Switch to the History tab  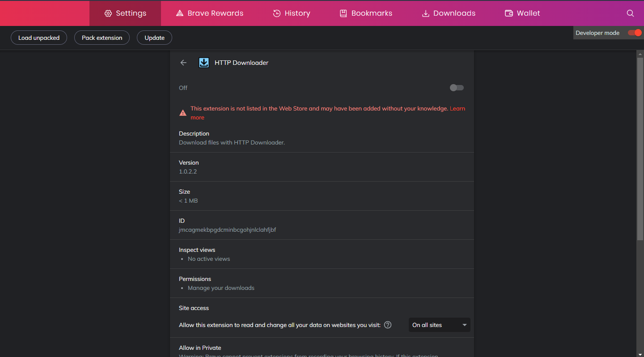[292, 13]
